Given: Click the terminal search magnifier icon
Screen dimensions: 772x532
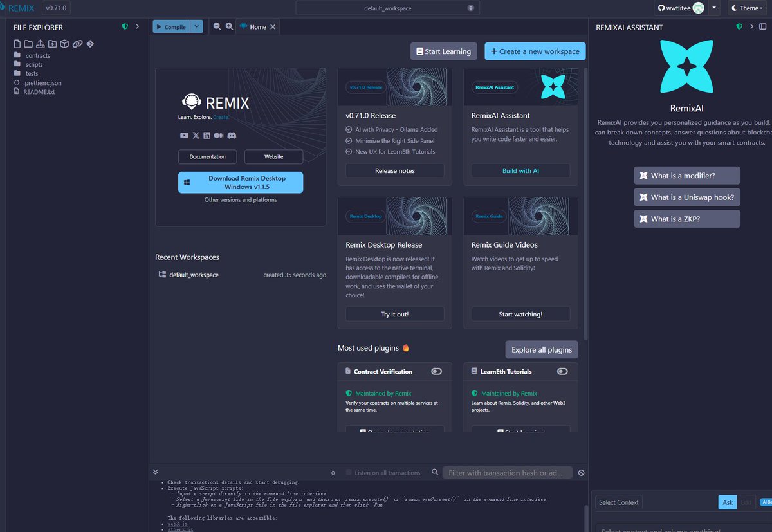Looking at the screenshot, I should pos(435,472).
